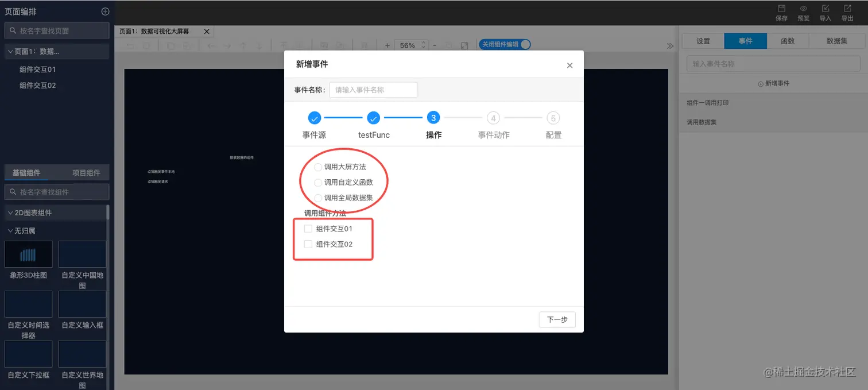Switch to the 事件 tab

pos(746,41)
